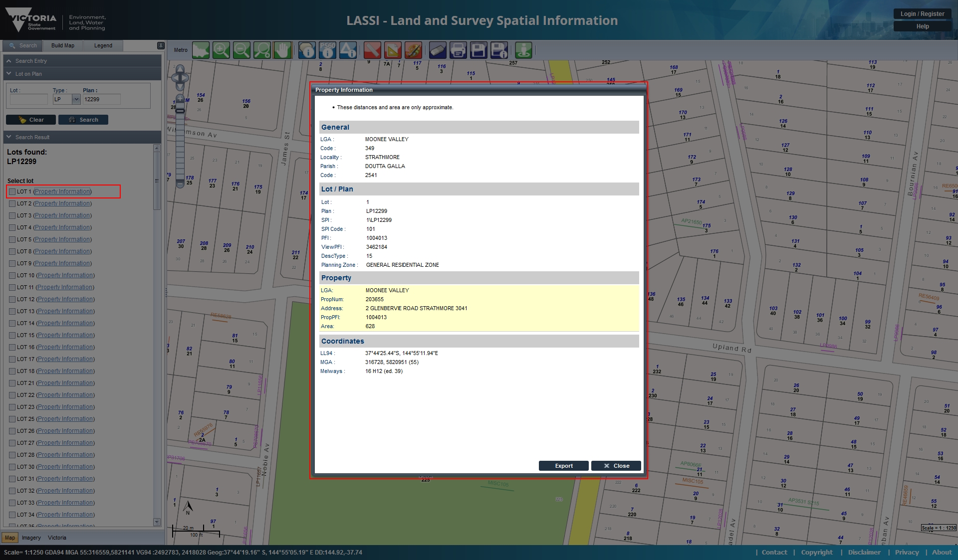
Task: Tick the LOT 30 checkbox
Action: pos(12,467)
